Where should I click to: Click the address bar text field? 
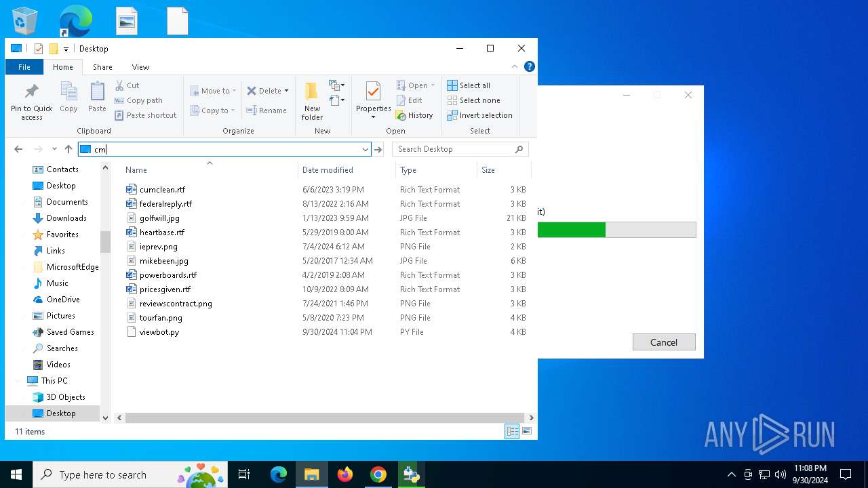pyautogui.click(x=225, y=149)
